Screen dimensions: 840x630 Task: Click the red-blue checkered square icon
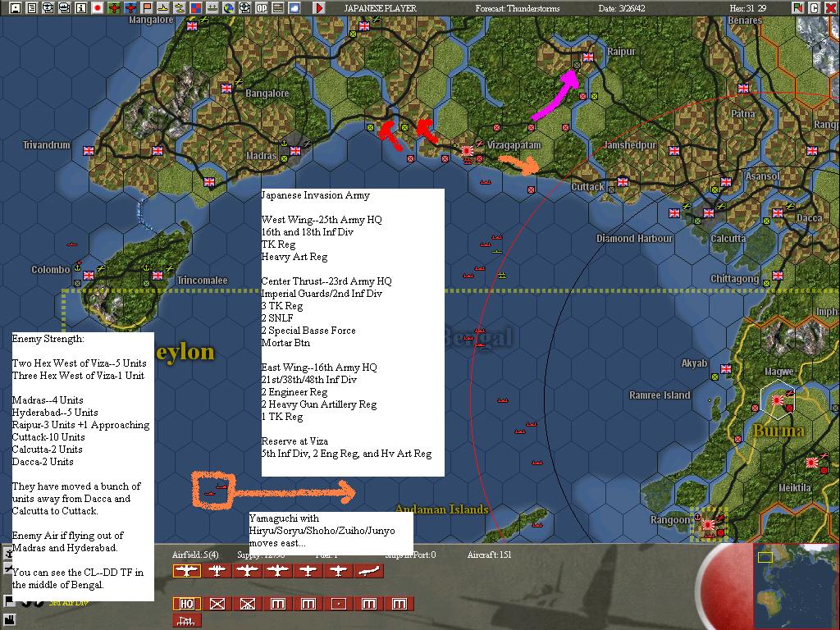tap(195, 8)
